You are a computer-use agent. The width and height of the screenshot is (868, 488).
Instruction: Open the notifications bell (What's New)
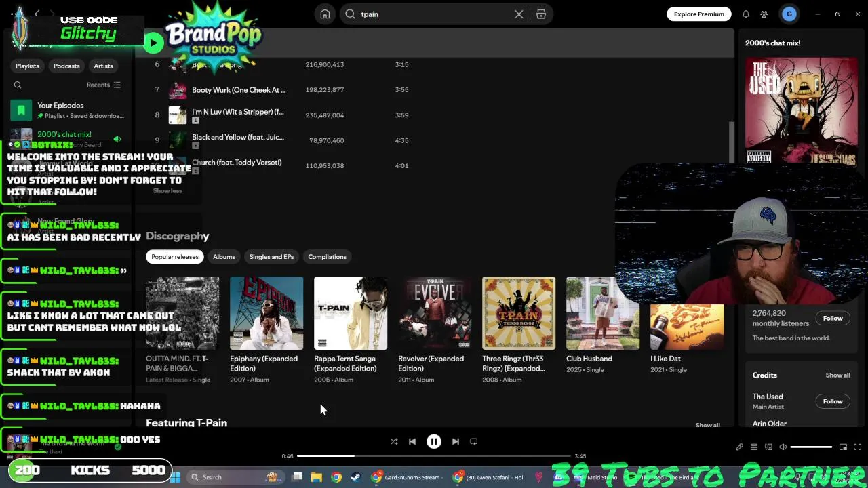pyautogui.click(x=746, y=14)
